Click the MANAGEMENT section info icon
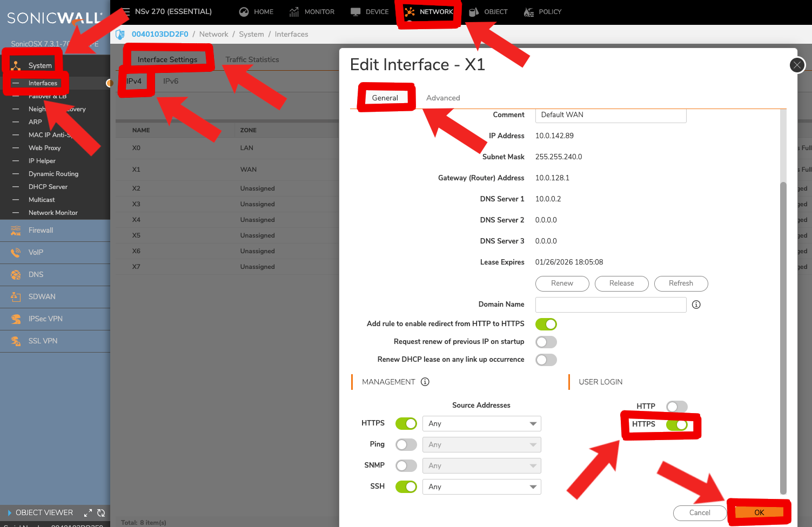Screen dimensions: 812x527 click(425, 382)
